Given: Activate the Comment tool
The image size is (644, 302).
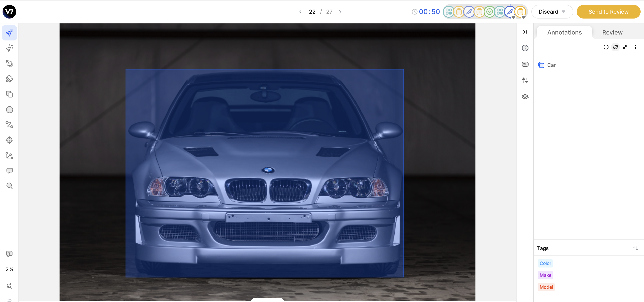Looking at the screenshot, I should [x=9, y=171].
